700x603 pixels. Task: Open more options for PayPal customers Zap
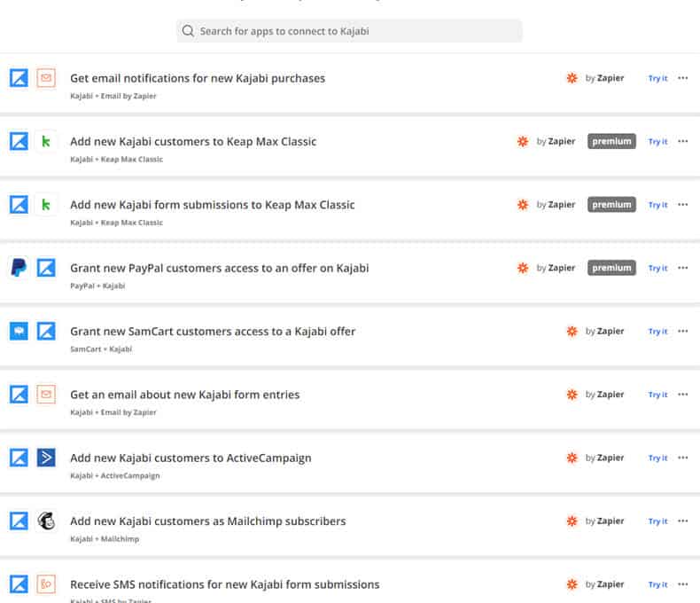click(682, 268)
